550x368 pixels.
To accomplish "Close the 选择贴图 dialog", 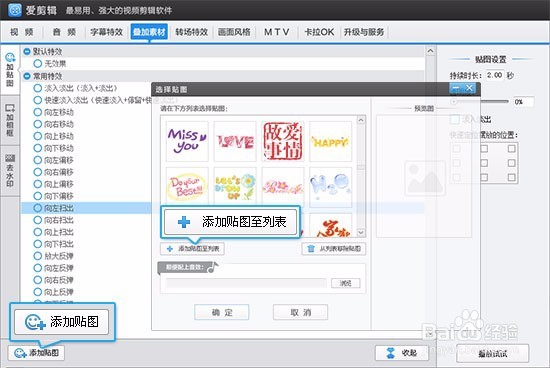I will [469, 88].
